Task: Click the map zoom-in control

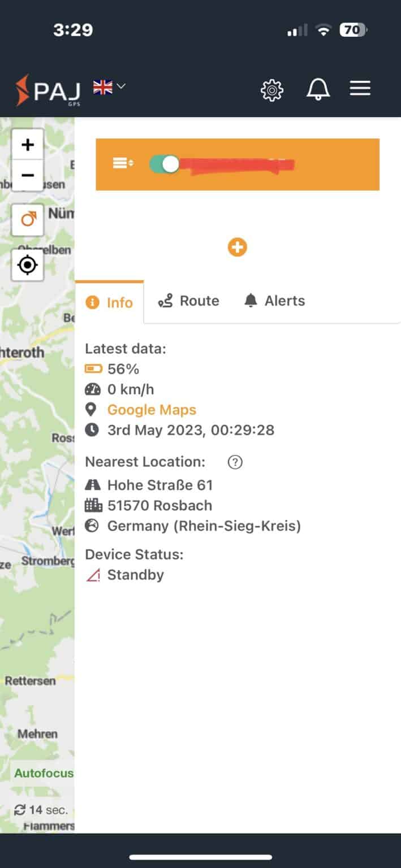Action: click(x=27, y=144)
